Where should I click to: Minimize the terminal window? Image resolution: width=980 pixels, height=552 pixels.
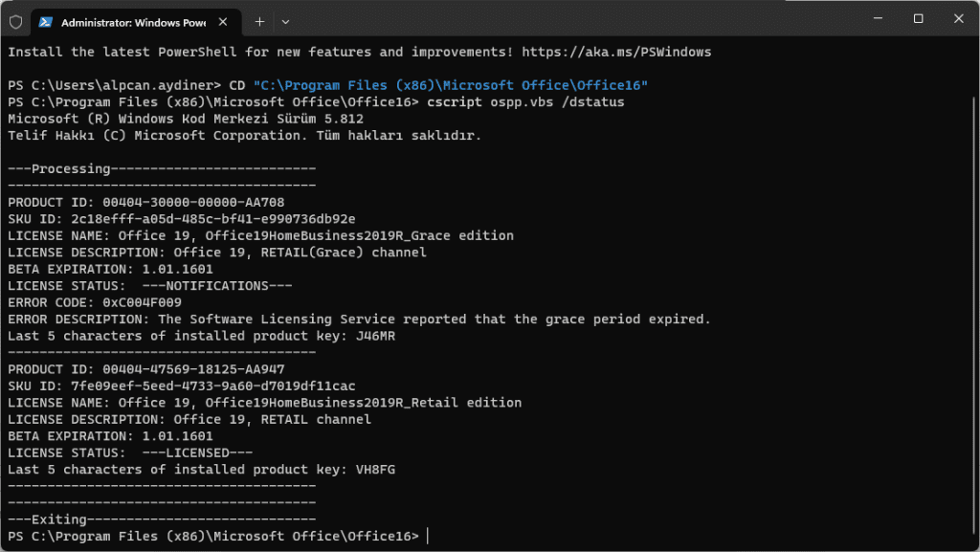coord(875,19)
